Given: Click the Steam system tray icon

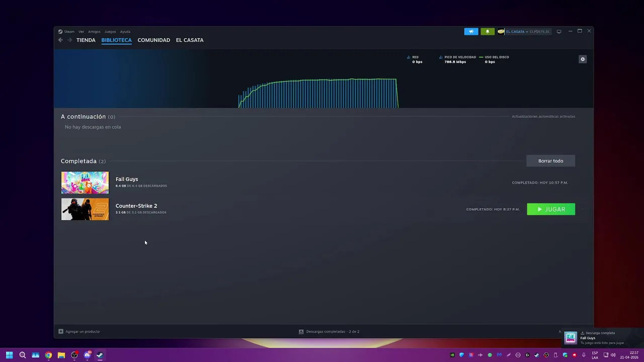Looking at the screenshot, I should click(536, 355).
